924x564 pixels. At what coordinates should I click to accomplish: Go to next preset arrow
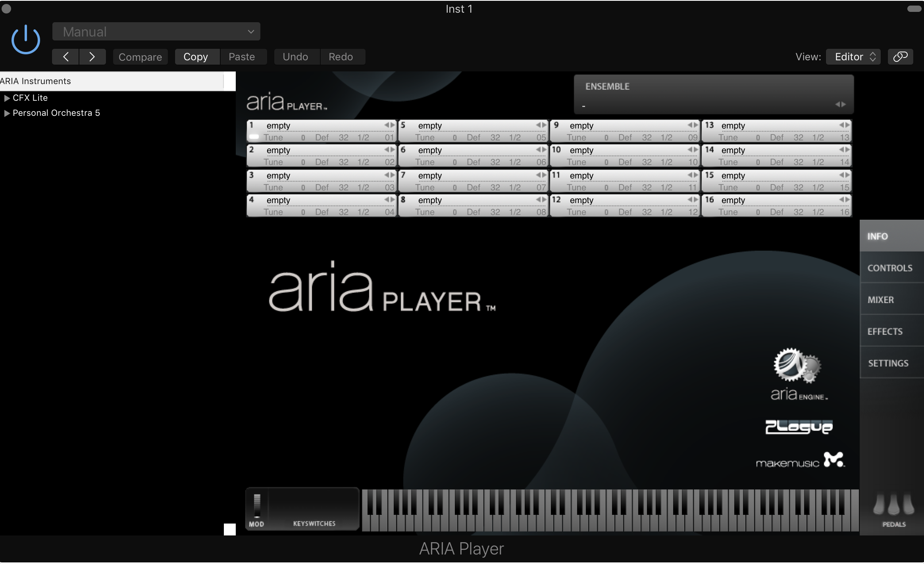point(92,57)
